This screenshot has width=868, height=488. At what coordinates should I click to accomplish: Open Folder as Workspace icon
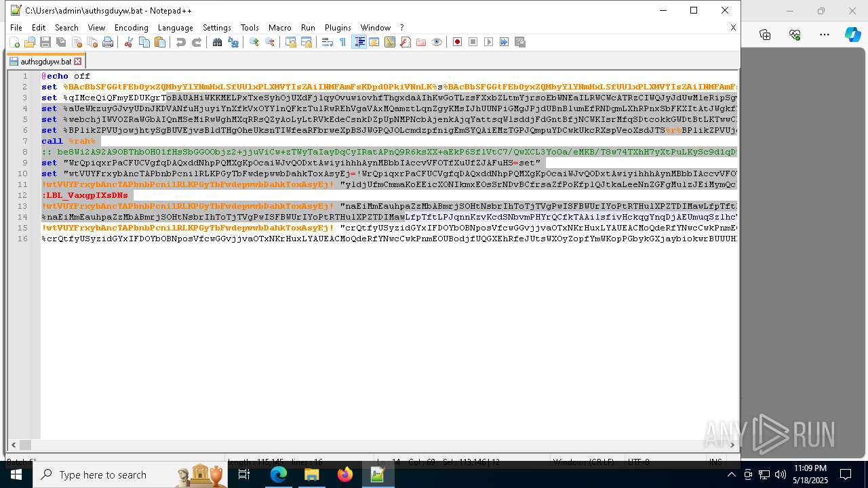click(x=421, y=42)
